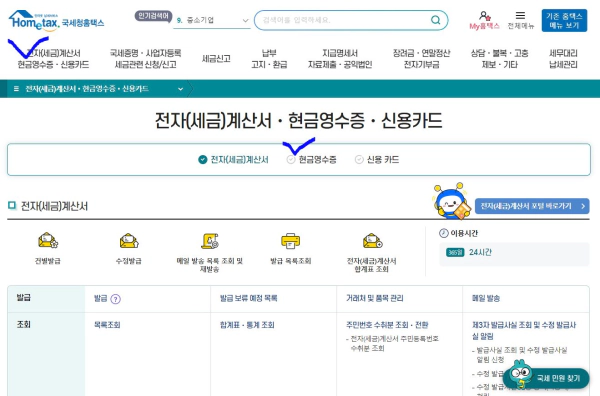This screenshot has height=396, width=600.
Task: Click 목록조회 link
Action: coord(107,325)
